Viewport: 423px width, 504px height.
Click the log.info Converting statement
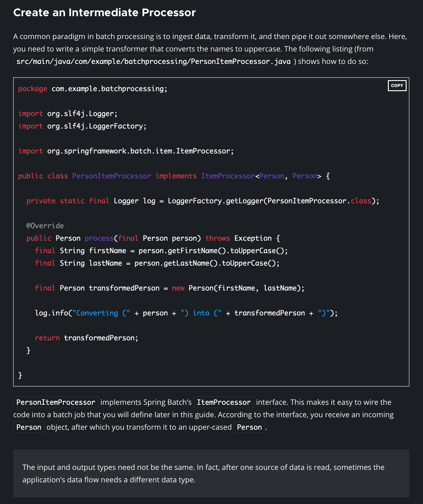(186, 313)
